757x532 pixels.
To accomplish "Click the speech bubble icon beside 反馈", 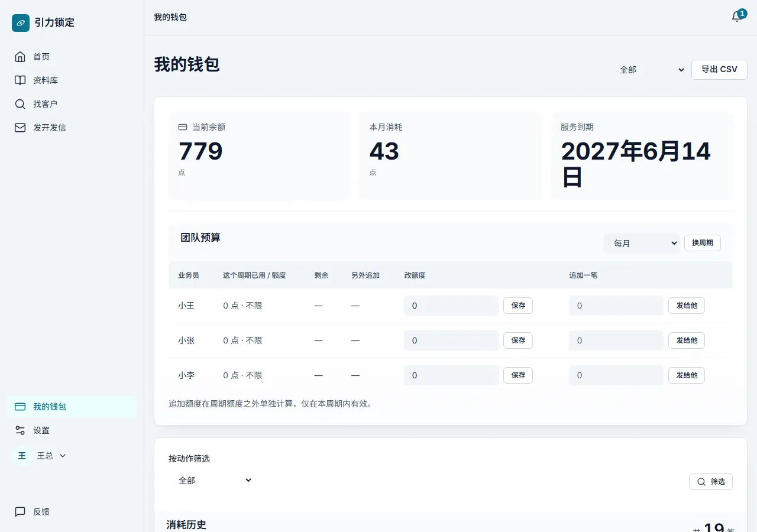I will pyautogui.click(x=20, y=512).
